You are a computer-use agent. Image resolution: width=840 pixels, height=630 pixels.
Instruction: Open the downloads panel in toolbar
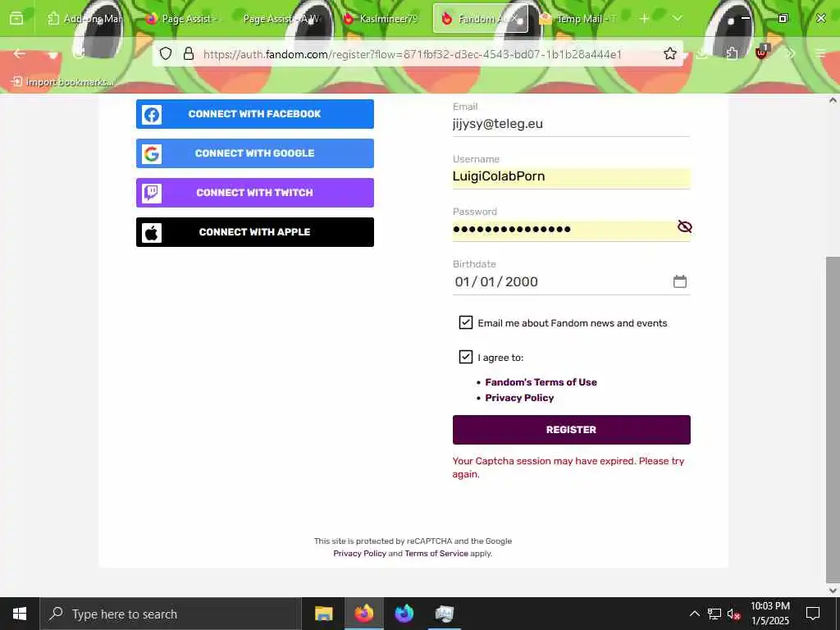[x=702, y=53]
